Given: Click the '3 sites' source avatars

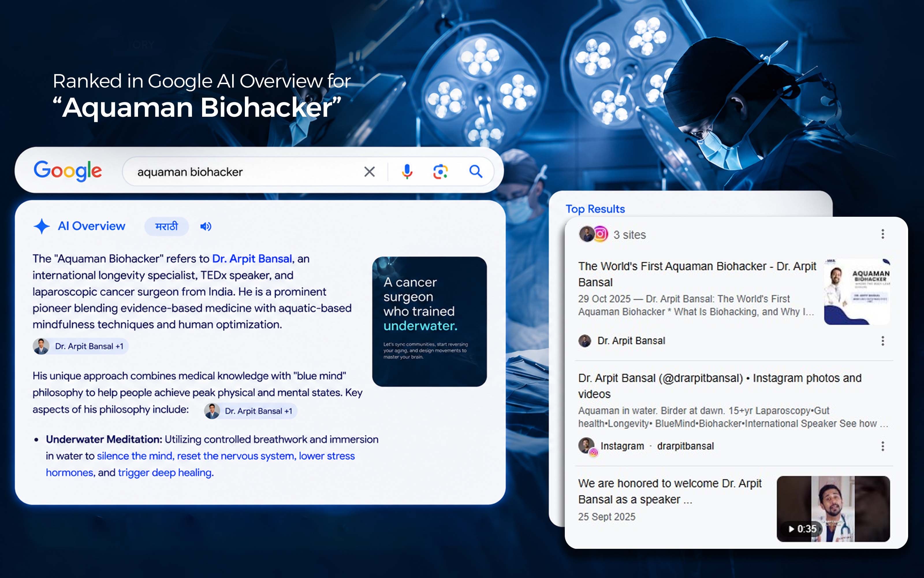Looking at the screenshot, I should click(593, 234).
